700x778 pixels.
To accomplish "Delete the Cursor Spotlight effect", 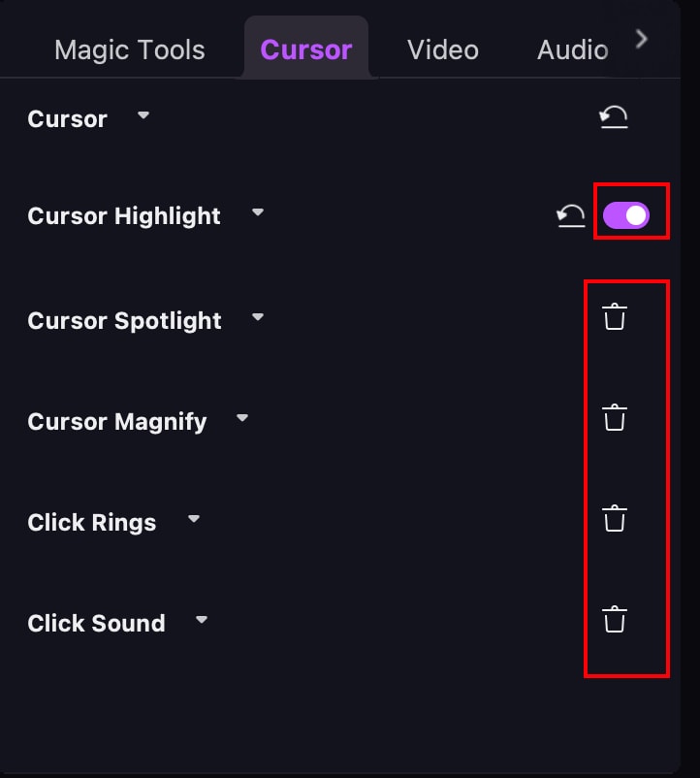I will (614, 317).
